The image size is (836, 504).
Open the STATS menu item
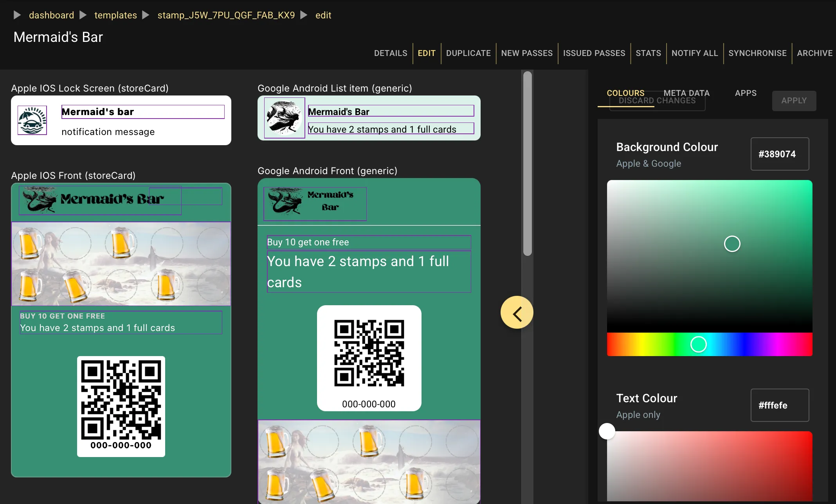pos(648,53)
